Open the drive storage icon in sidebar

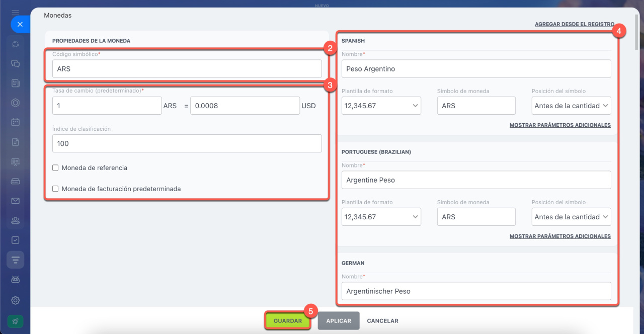tap(16, 181)
